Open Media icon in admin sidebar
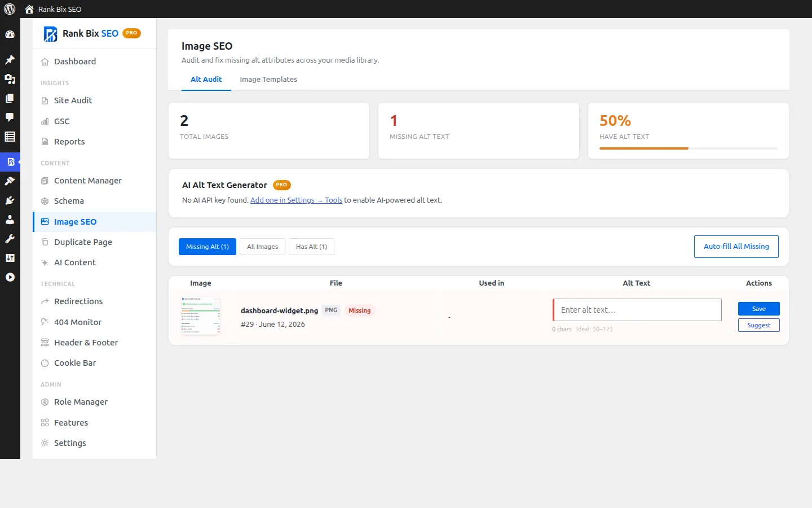The height and width of the screenshot is (508, 812). click(x=10, y=79)
